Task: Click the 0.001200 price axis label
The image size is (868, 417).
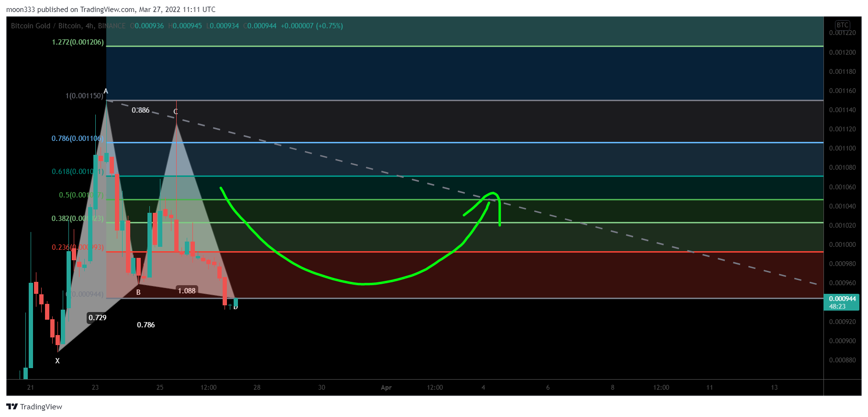Action: tap(843, 52)
